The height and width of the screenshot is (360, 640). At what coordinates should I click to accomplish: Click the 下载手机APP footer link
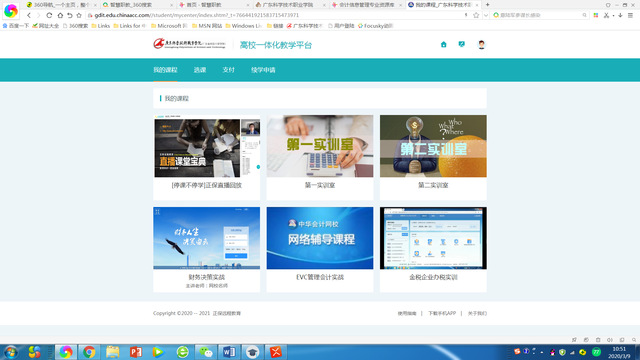pyautogui.click(x=442, y=313)
